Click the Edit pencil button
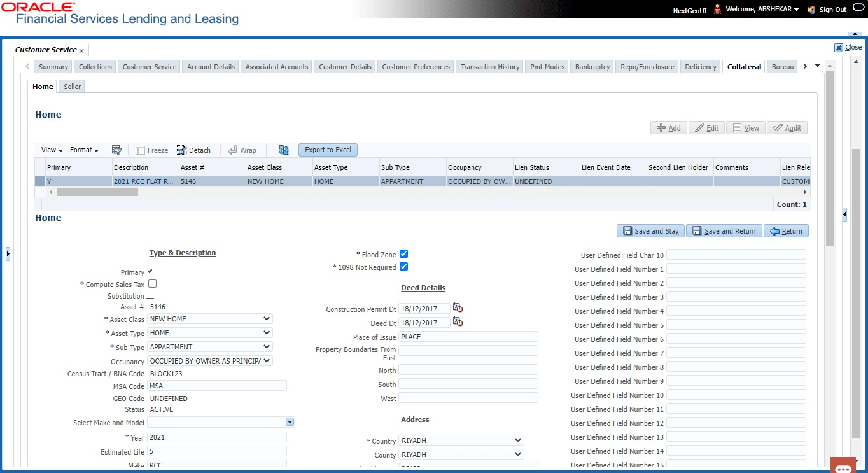868x473 pixels. click(x=706, y=128)
